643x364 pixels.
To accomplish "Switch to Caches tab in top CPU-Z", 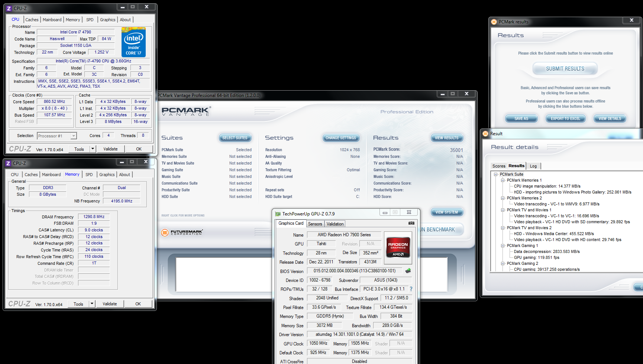I will 32,20.
